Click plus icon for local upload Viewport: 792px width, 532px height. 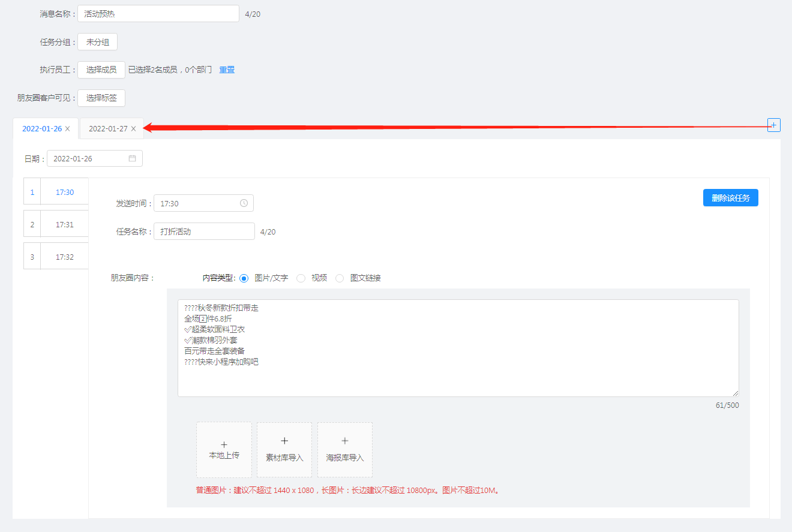point(224,444)
